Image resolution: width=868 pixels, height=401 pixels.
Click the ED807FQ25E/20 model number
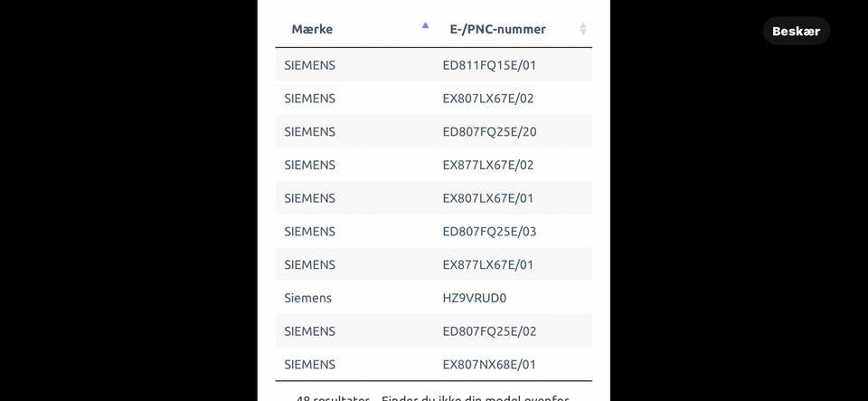[x=489, y=132]
